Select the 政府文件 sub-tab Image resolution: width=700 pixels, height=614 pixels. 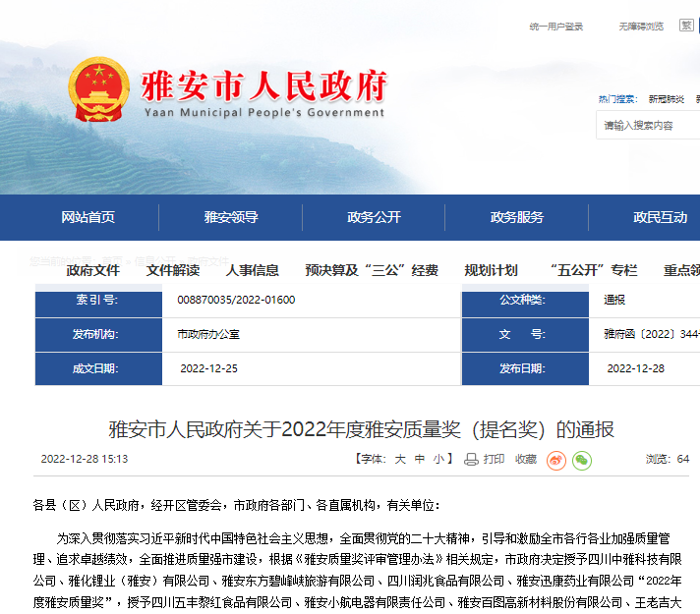(92, 270)
